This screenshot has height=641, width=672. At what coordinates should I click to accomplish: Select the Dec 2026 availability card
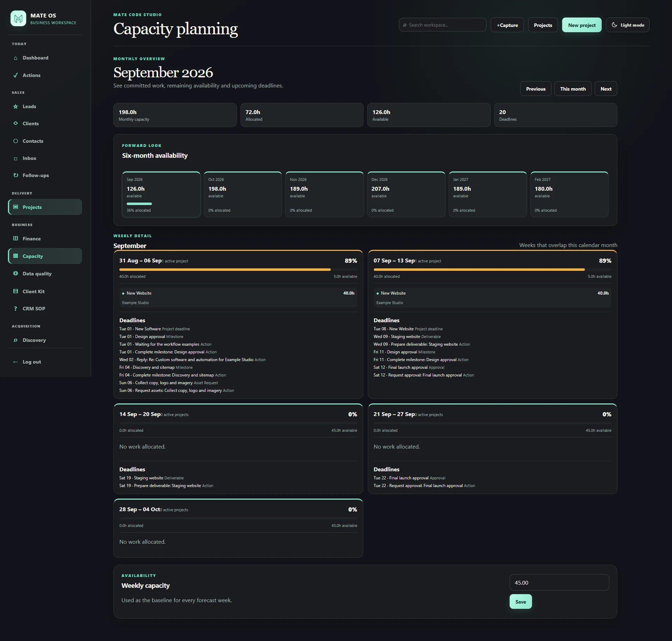click(x=406, y=195)
